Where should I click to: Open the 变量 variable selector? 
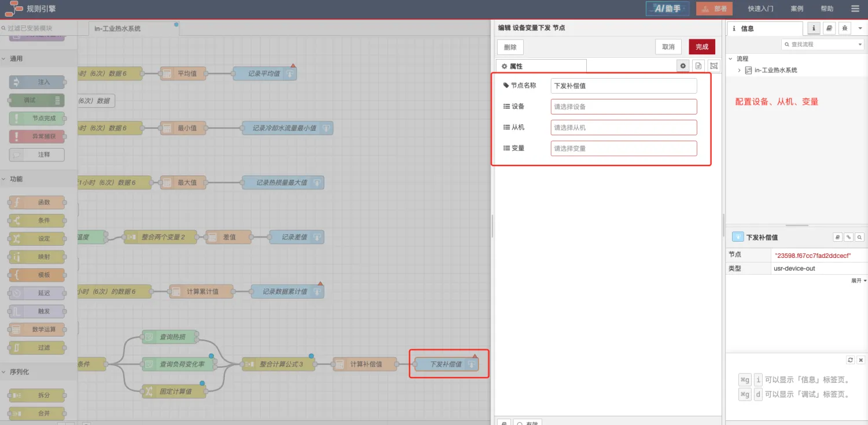coord(624,148)
